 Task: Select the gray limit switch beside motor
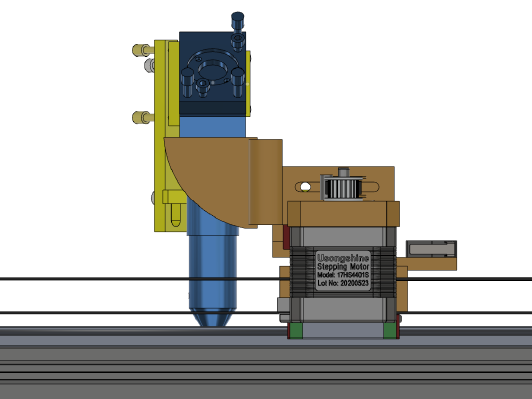pyautogui.click(x=431, y=249)
